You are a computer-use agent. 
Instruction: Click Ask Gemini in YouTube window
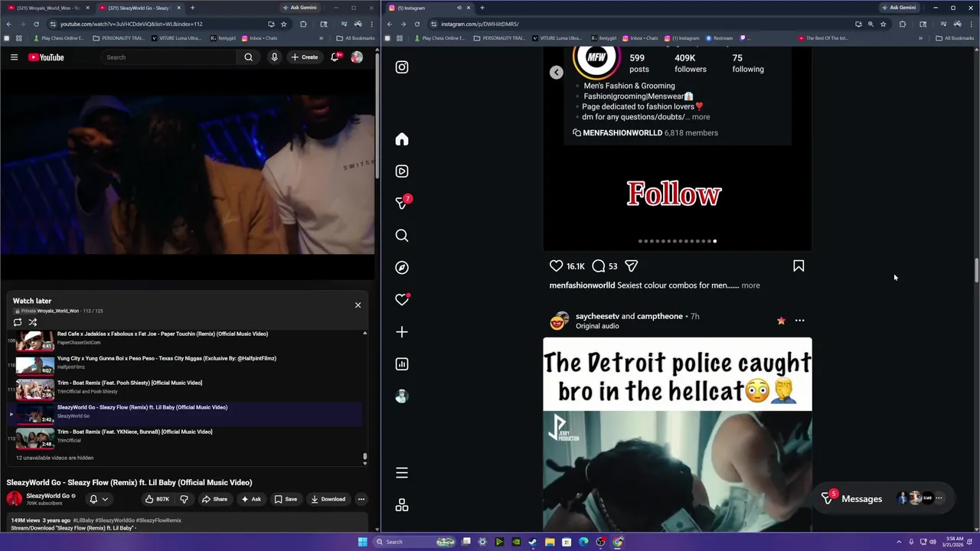[299, 8]
